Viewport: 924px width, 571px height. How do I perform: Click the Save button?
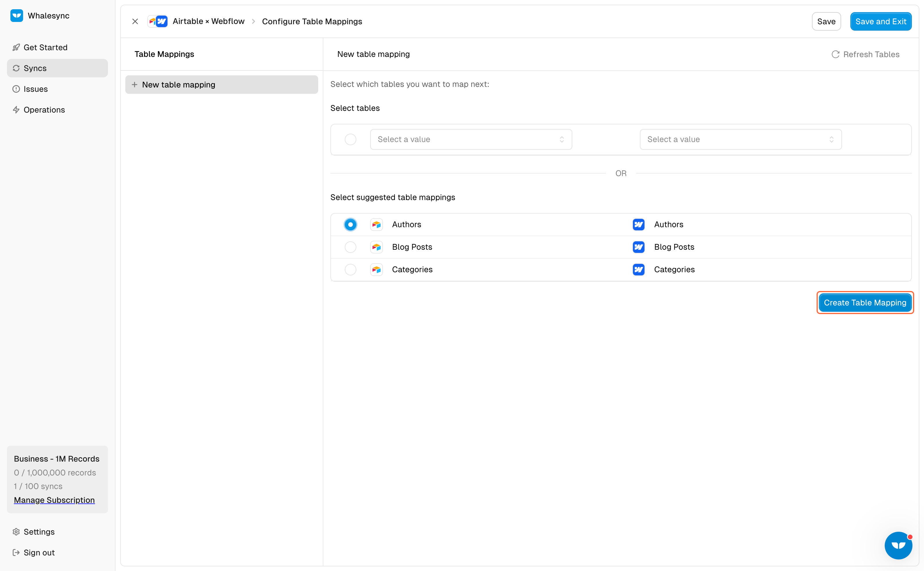click(826, 22)
